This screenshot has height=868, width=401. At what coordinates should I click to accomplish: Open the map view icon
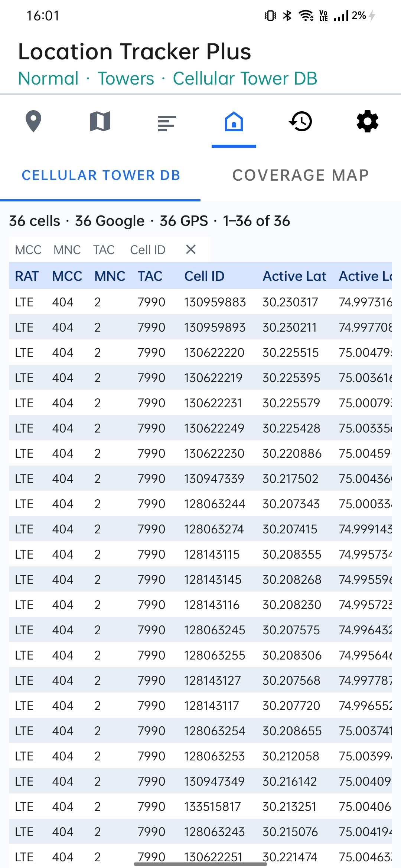(100, 121)
